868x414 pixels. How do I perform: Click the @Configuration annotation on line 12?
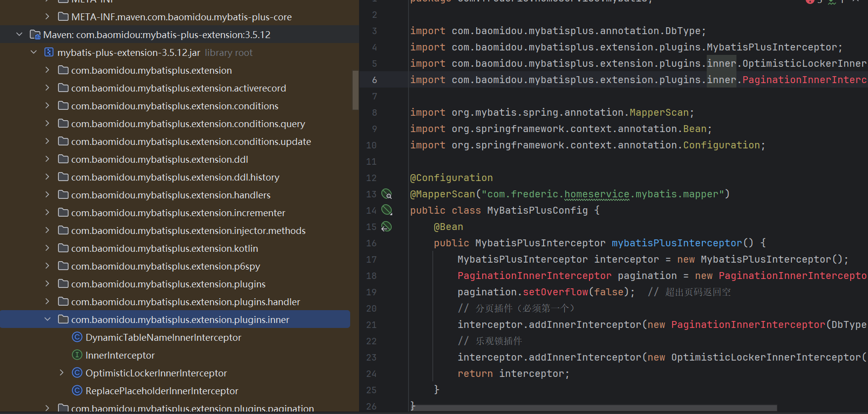[452, 178]
